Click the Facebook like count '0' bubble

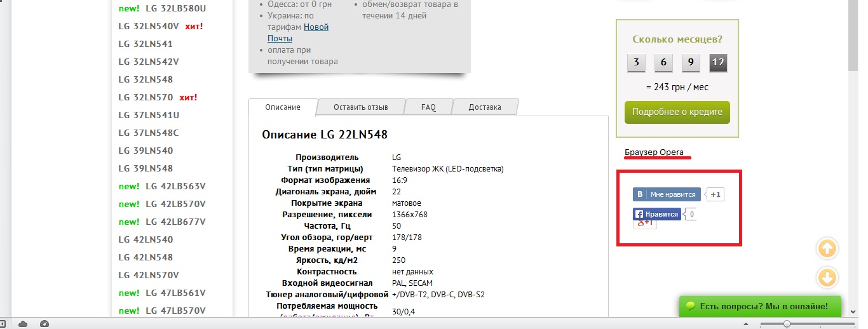pyautogui.click(x=691, y=215)
